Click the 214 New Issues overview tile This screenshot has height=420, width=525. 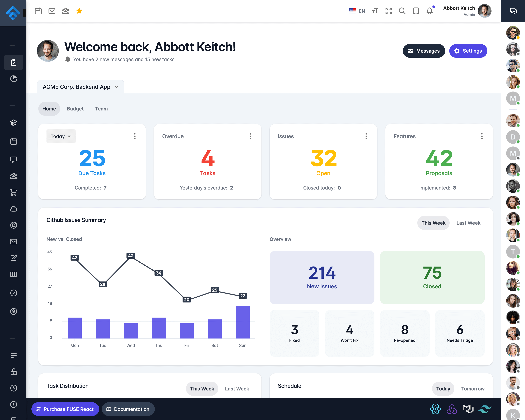(x=322, y=277)
